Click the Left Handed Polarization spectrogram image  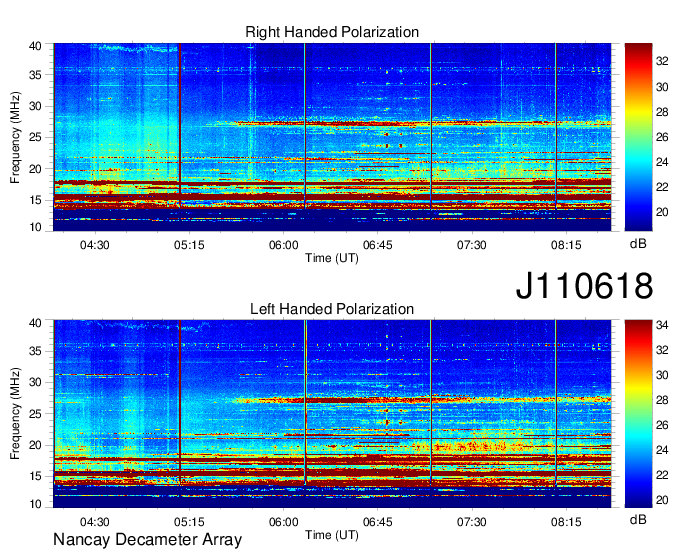[332, 414]
